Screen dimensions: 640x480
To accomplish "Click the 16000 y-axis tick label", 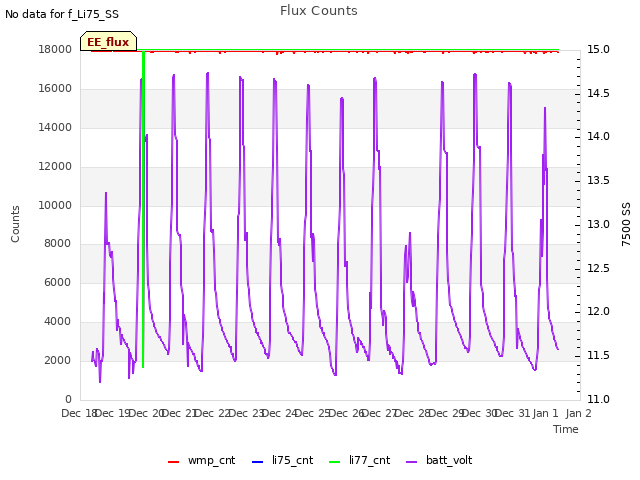I will 55,88.
